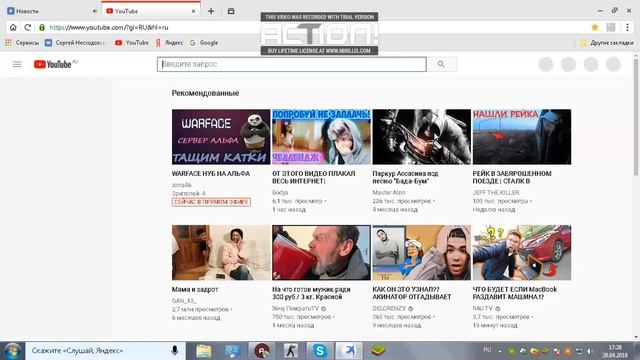The image size is (640, 360).
Task: Click the title "КАК ОН ЭТО УЗНАЛ?? АКИНАТОР ОТГАДЫВАЕТ"
Action: point(412,293)
